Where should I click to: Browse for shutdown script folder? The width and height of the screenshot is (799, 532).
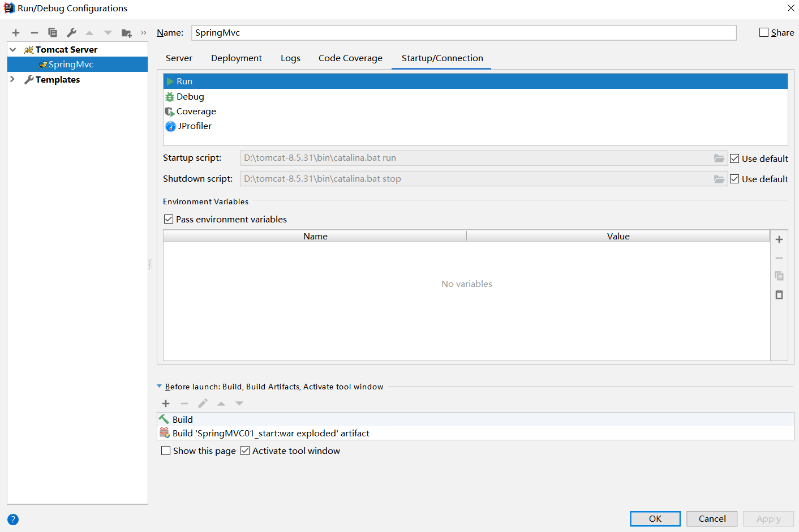pyautogui.click(x=719, y=179)
